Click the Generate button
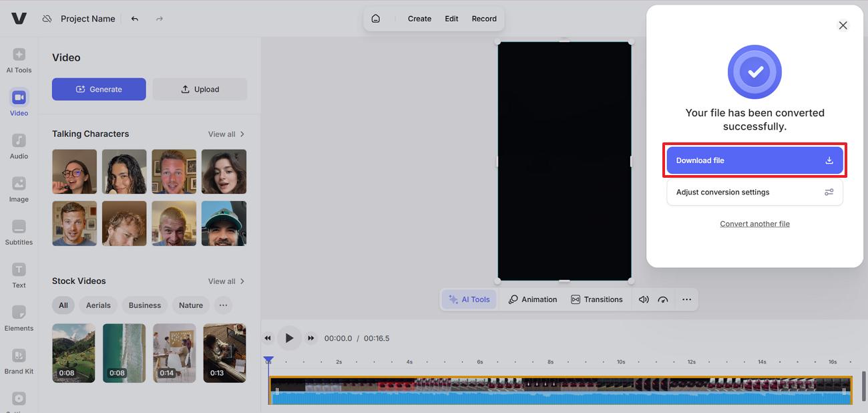Screen dimensions: 868x413 pos(99,89)
